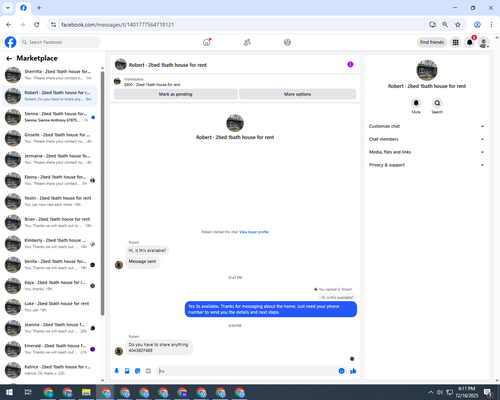Open the purple conversation info icon
Image resolution: width=500 pixels, height=400 pixels.
pos(350,65)
